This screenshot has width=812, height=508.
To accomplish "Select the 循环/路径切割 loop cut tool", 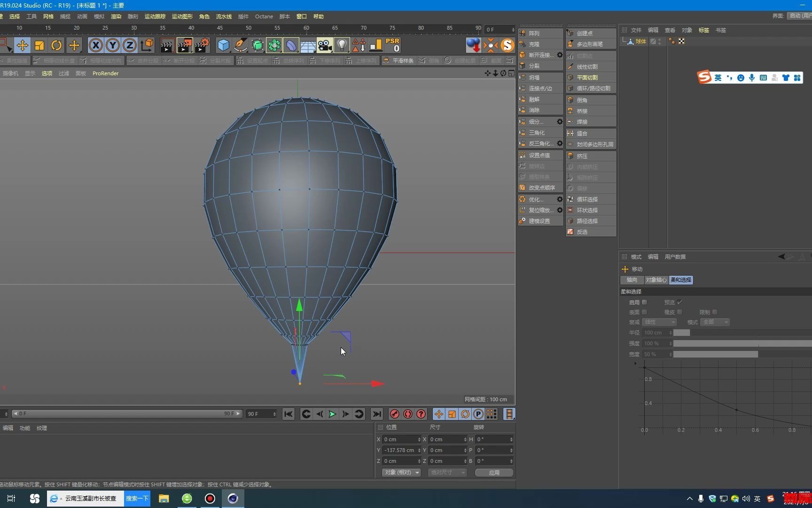I will (593, 88).
